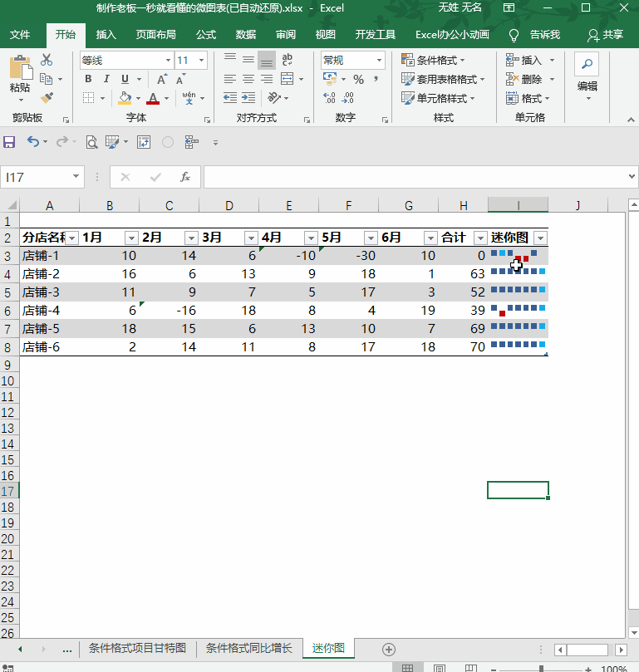
Task: Apply the red font color
Action: pos(153,98)
